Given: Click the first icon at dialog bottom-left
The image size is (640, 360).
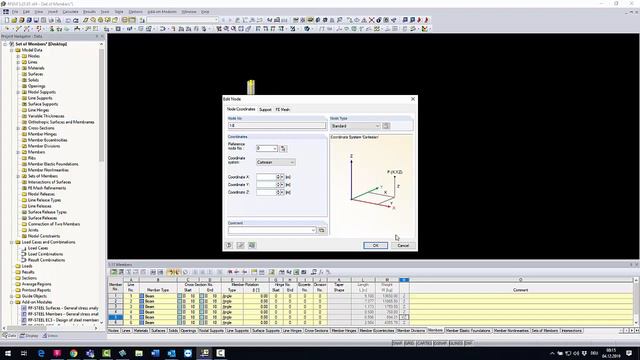Looking at the screenshot, I should [x=229, y=245].
